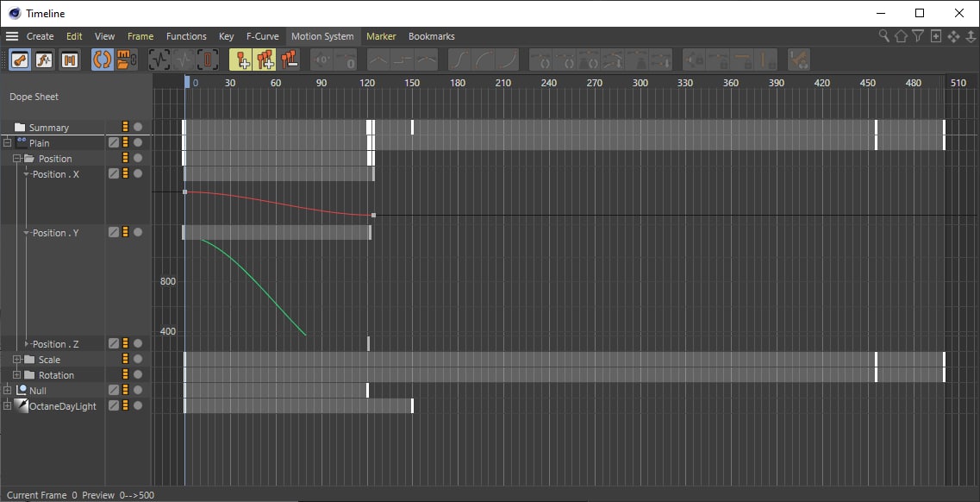Apply ease-in curve icon
The image size is (980, 502).
(x=484, y=60)
